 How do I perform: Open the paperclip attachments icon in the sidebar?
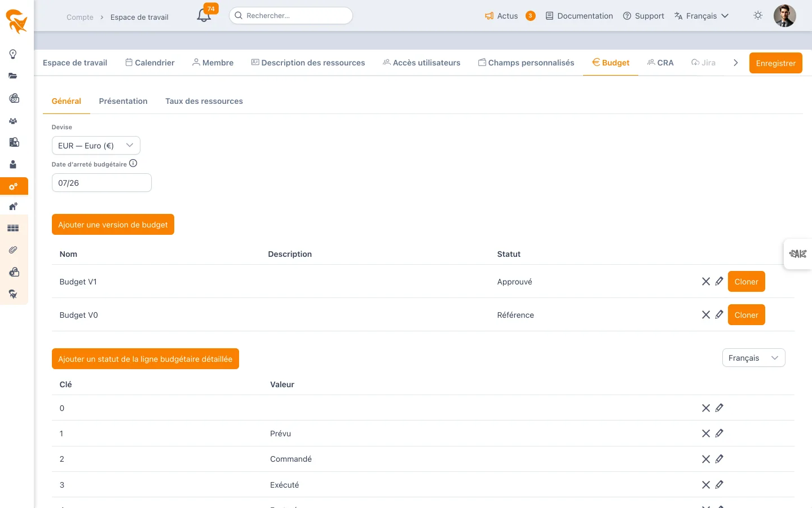pos(13,249)
